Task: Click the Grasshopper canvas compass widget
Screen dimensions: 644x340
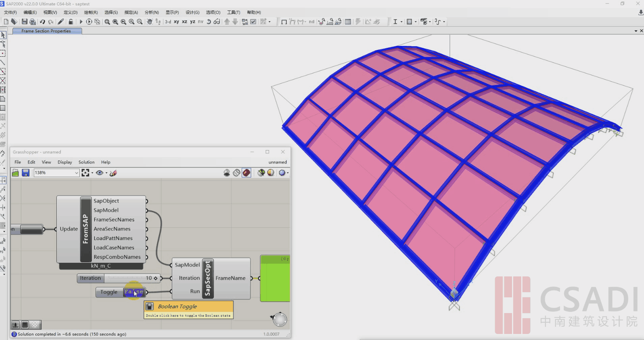Action: point(279,319)
